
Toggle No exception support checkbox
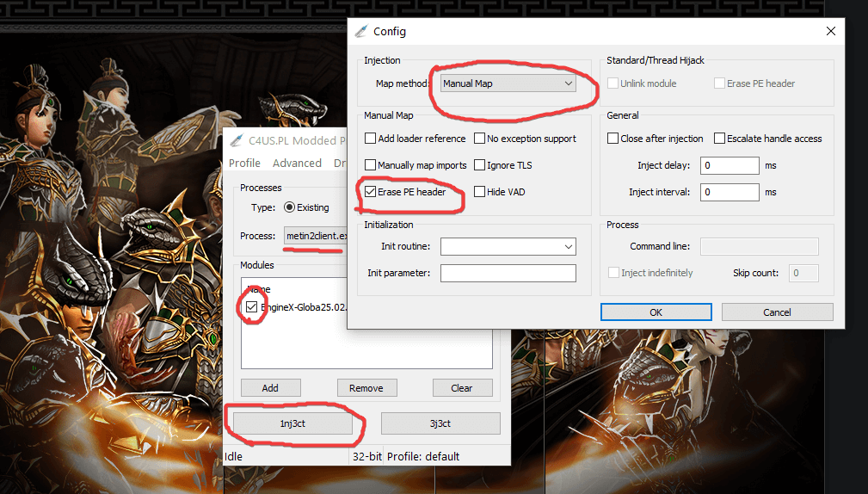(479, 139)
